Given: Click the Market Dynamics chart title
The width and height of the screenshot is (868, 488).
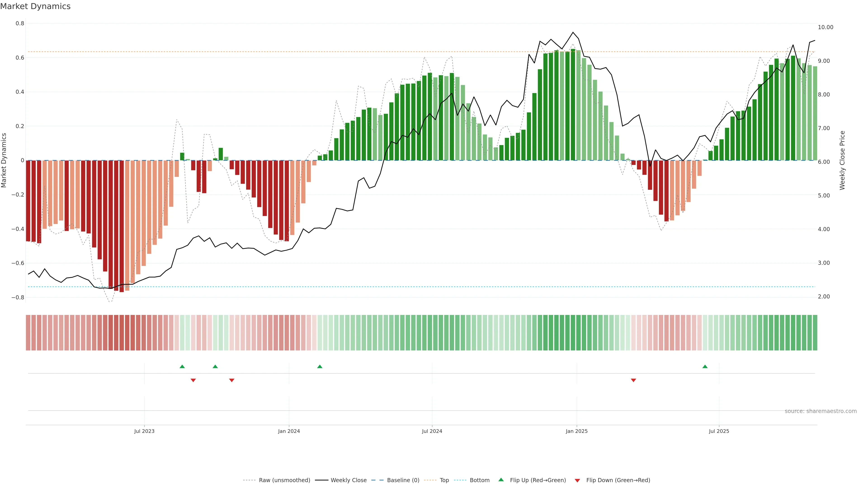Looking at the screenshot, I should point(35,6).
